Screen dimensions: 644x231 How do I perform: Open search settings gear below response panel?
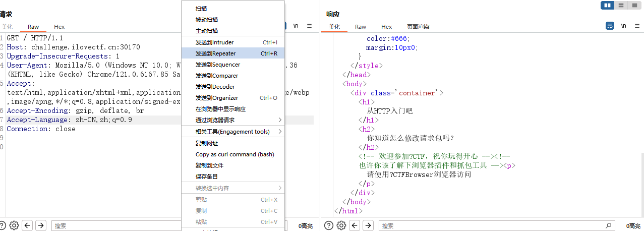tap(341, 225)
